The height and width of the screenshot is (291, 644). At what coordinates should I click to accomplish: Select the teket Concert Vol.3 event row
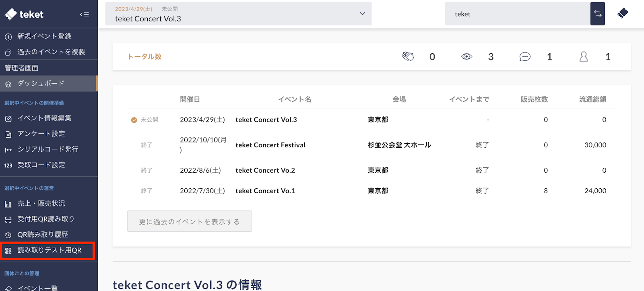372,120
